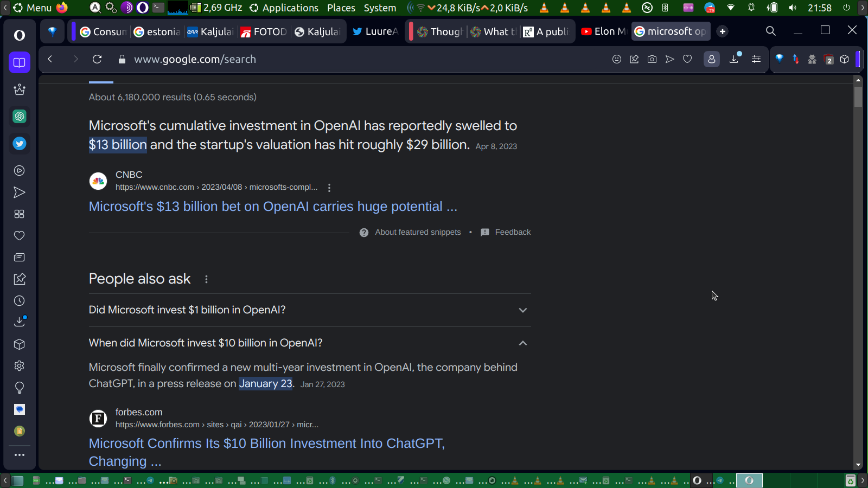Open Workspaces icon in Opera sidebar
The height and width of the screenshot is (488, 868).
click(x=20, y=62)
